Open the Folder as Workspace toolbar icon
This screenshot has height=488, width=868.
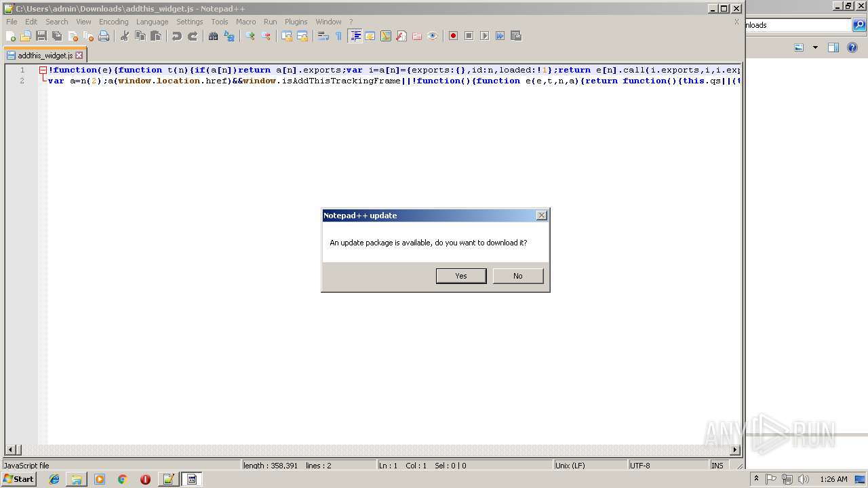coord(417,36)
